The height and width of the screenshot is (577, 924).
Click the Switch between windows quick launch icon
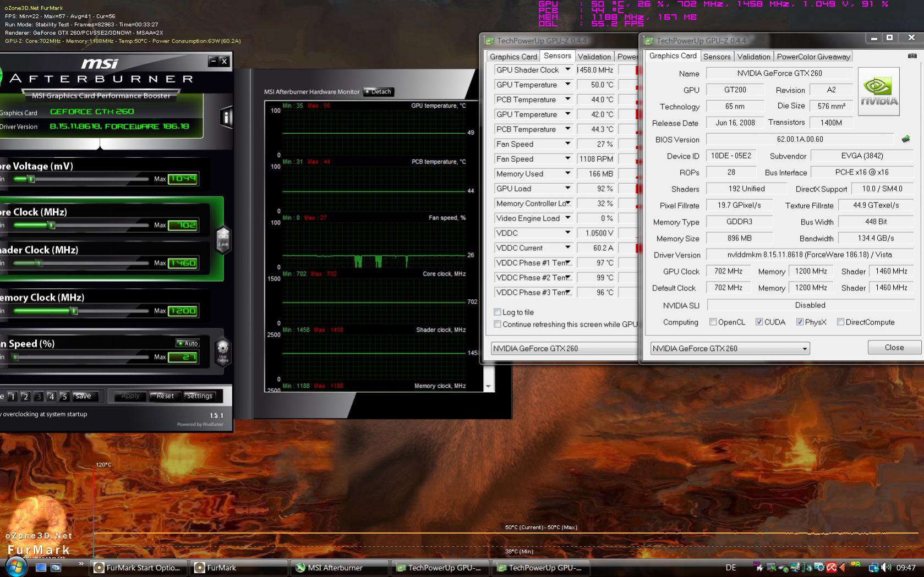click(56, 567)
